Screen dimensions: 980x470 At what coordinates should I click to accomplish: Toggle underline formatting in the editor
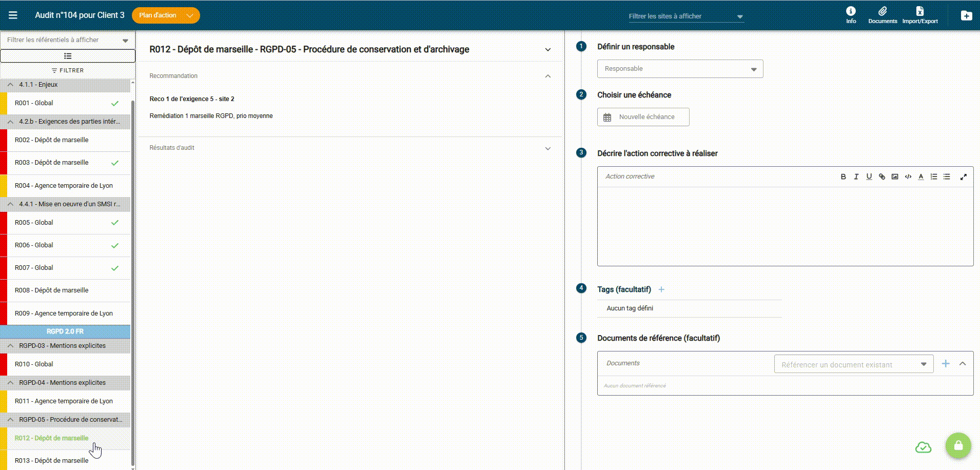click(869, 177)
